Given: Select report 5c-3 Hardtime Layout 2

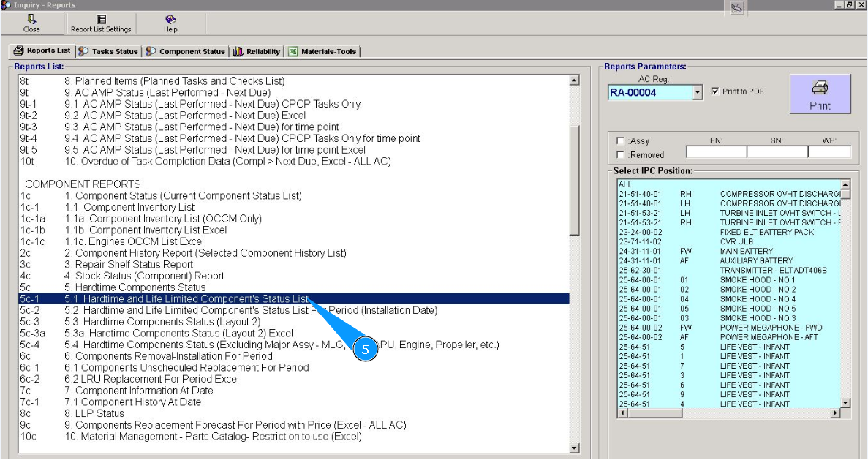Looking at the screenshot, I should click(294, 322).
